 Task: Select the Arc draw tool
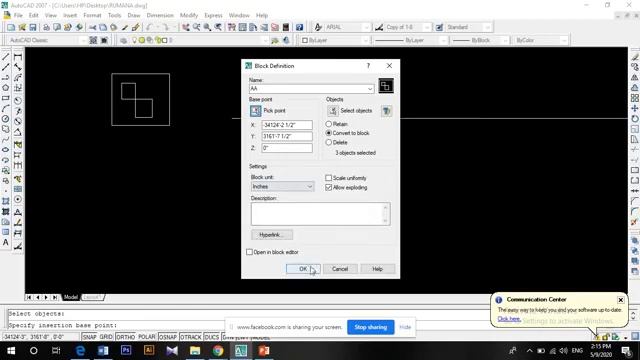click(6, 109)
